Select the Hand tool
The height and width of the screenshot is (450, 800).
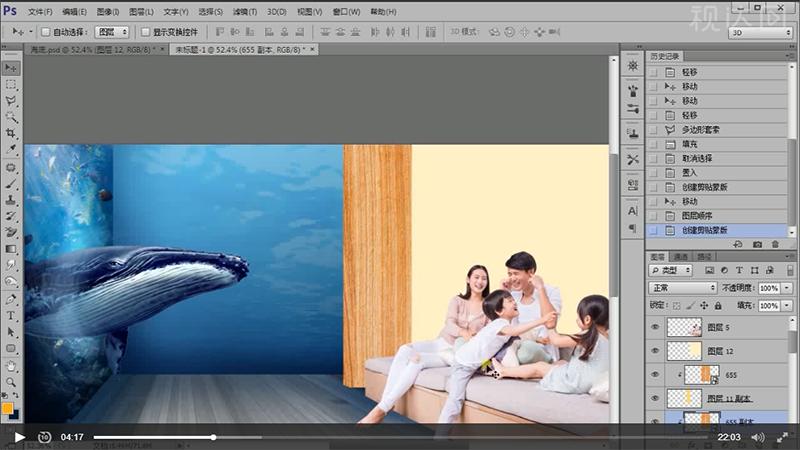tap(11, 366)
